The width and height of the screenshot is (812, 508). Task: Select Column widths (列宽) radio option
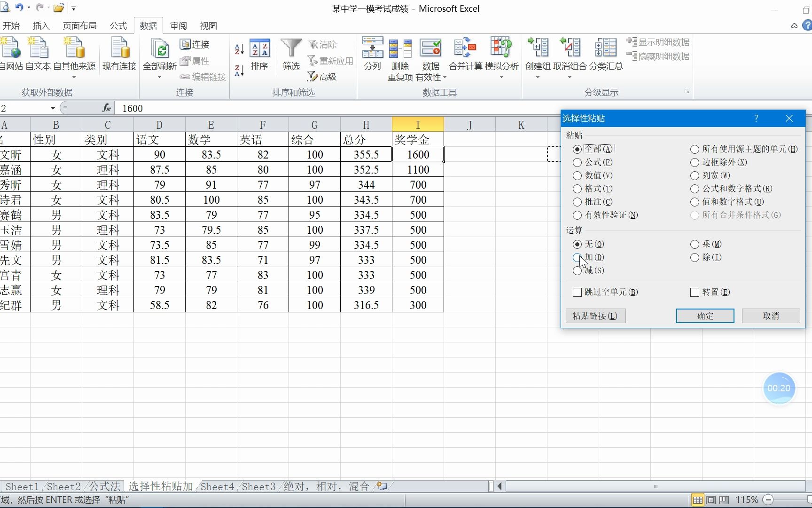[x=695, y=175]
